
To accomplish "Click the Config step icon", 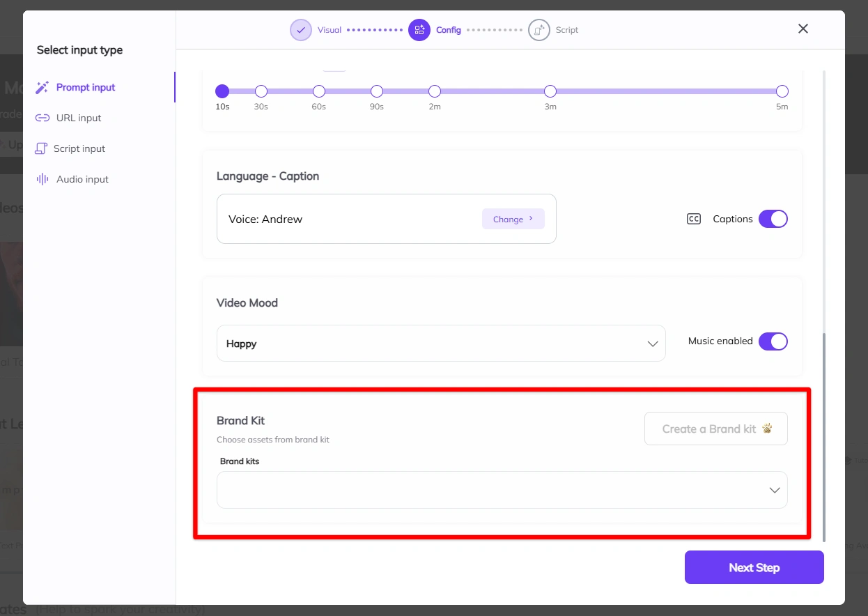I will 419,30.
